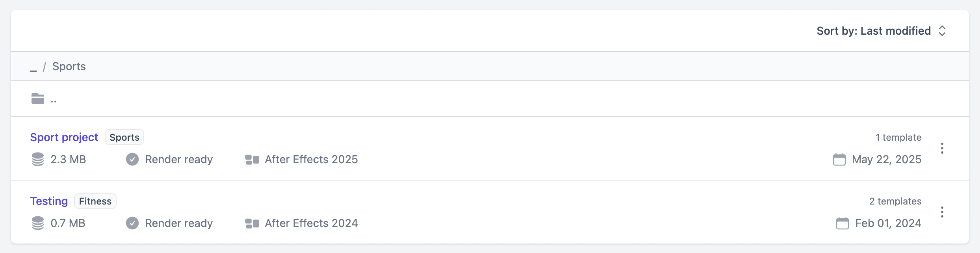Click the Render ready checkmark for Sport project

tap(132, 159)
